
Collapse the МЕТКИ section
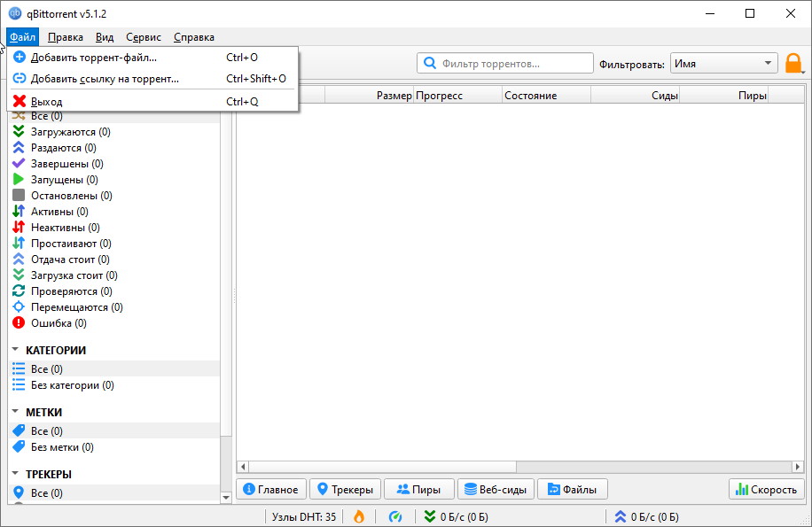15,412
